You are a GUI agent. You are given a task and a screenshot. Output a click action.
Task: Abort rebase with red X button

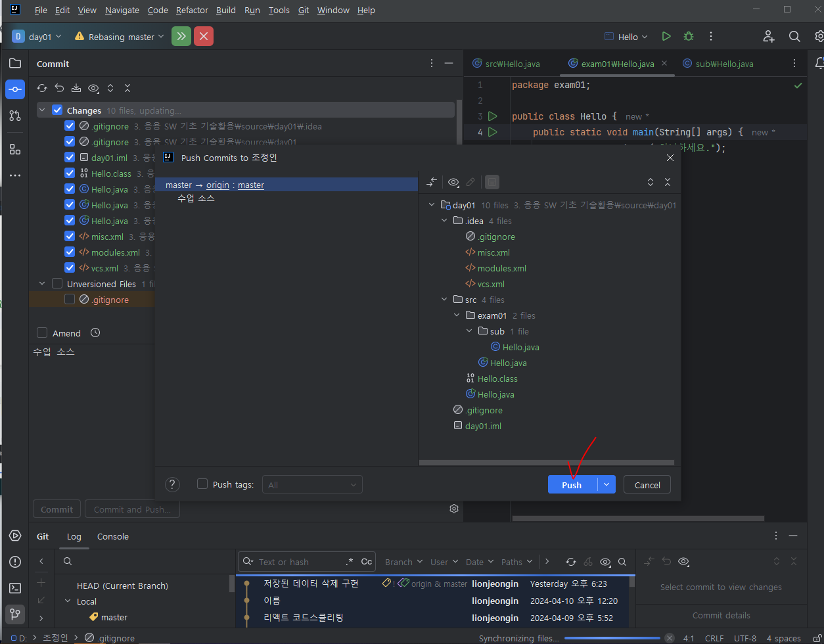(x=204, y=37)
